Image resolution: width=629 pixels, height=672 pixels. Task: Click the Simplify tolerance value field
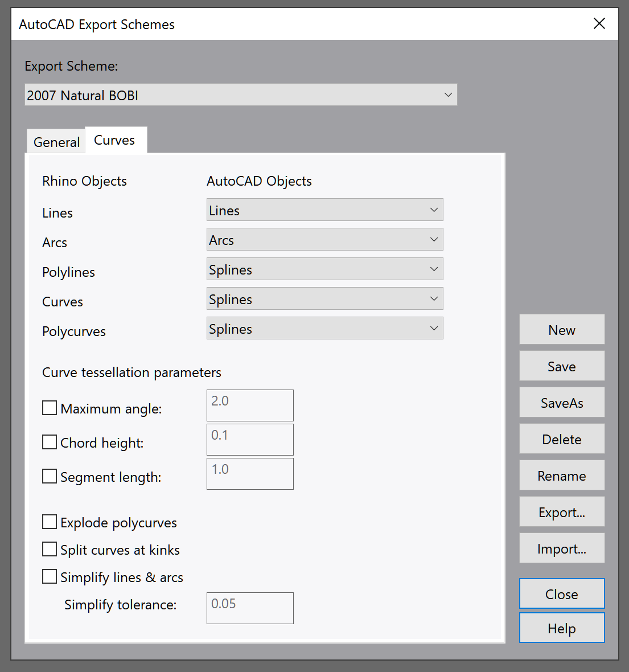point(250,608)
